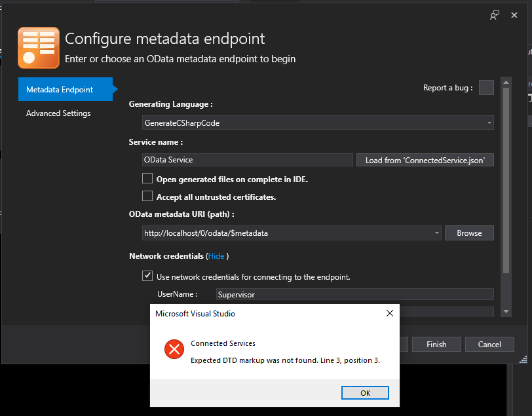532x416 pixels.
Task: Click the Finish button
Action: click(436, 345)
